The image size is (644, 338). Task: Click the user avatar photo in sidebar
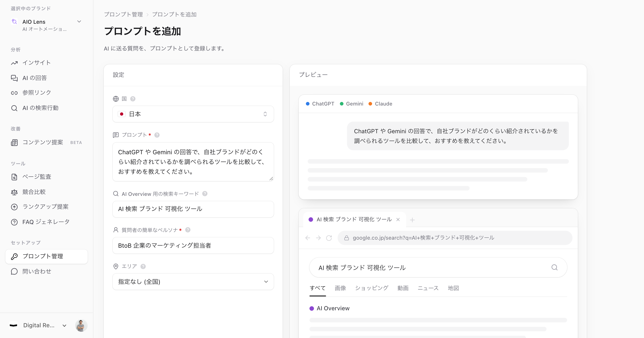(81, 325)
